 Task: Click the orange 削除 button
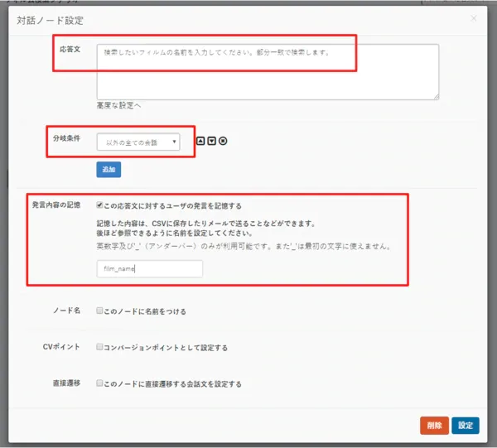click(434, 426)
